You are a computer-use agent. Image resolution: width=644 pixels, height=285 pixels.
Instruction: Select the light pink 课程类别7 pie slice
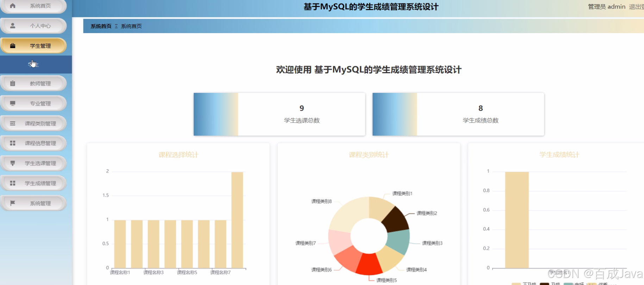[x=339, y=241]
